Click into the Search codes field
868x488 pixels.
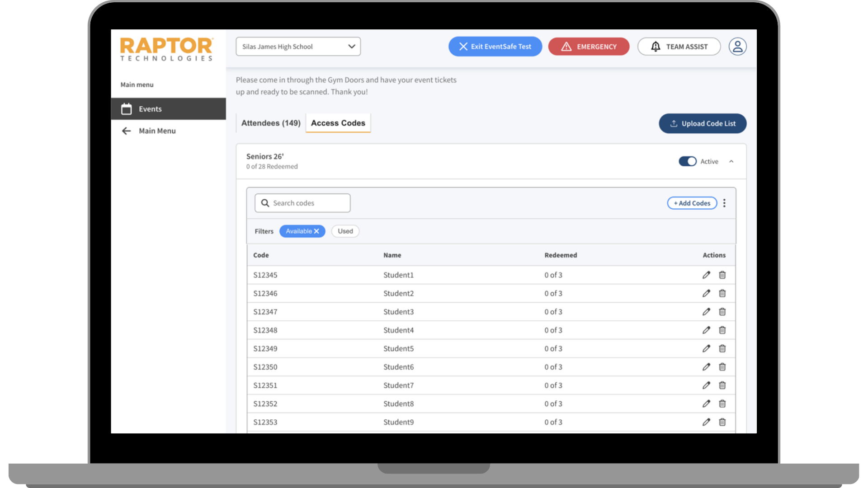pos(307,203)
